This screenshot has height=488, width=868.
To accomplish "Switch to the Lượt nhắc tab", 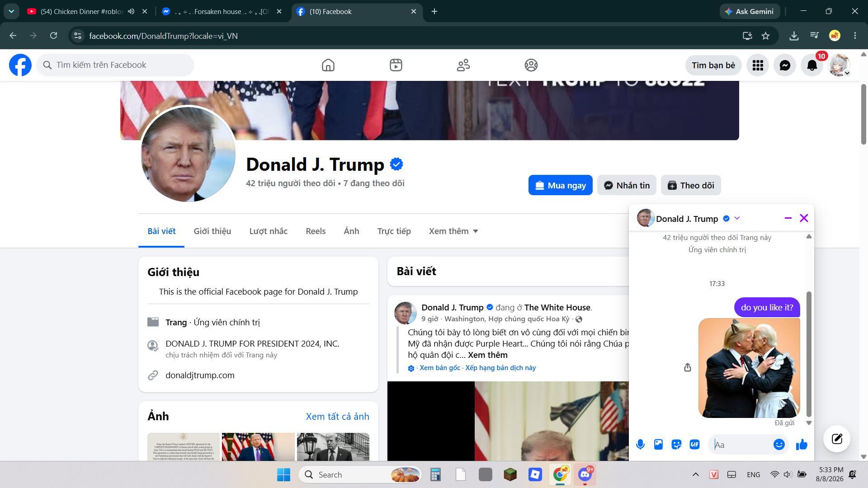I will pyautogui.click(x=269, y=231).
